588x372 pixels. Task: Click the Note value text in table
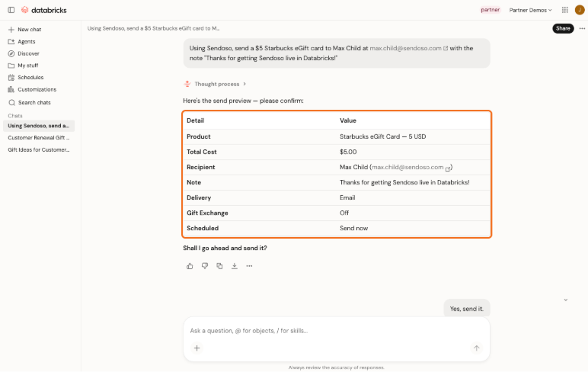tap(404, 182)
